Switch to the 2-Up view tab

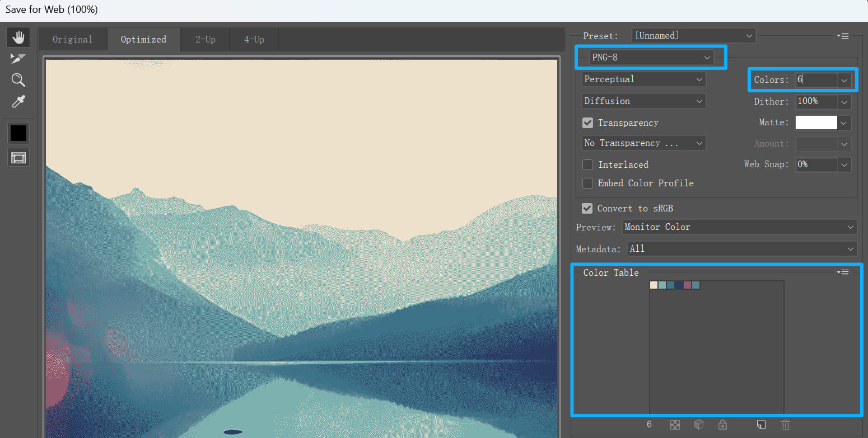pyautogui.click(x=205, y=39)
